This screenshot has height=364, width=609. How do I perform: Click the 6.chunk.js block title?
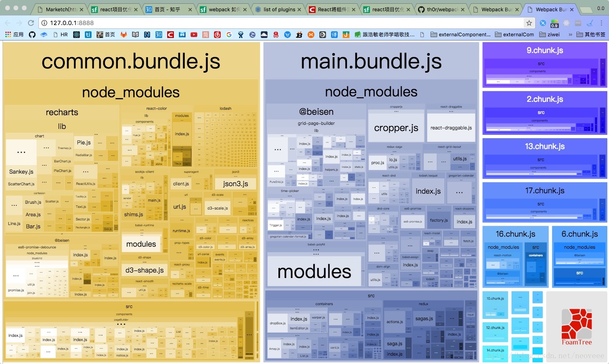click(x=579, y=234)
